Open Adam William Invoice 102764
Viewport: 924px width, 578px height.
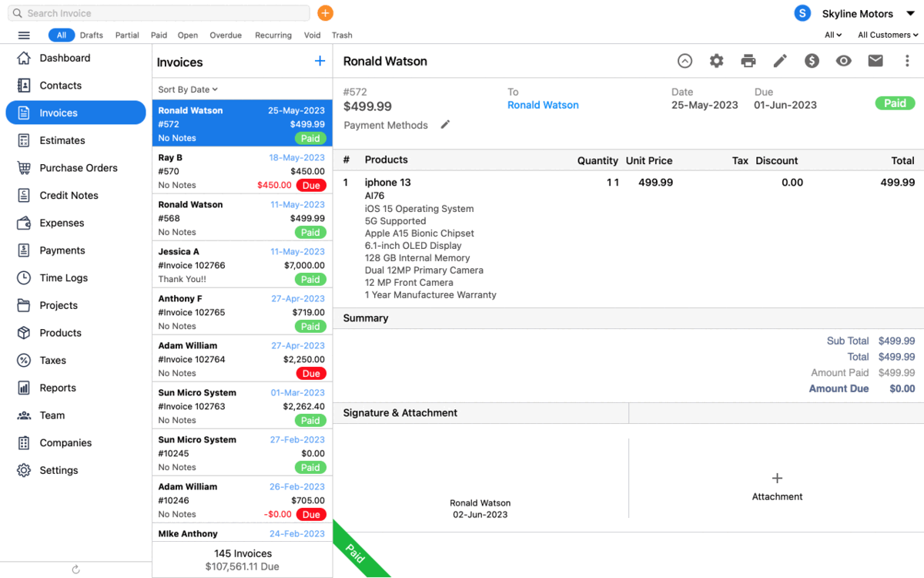243,358
